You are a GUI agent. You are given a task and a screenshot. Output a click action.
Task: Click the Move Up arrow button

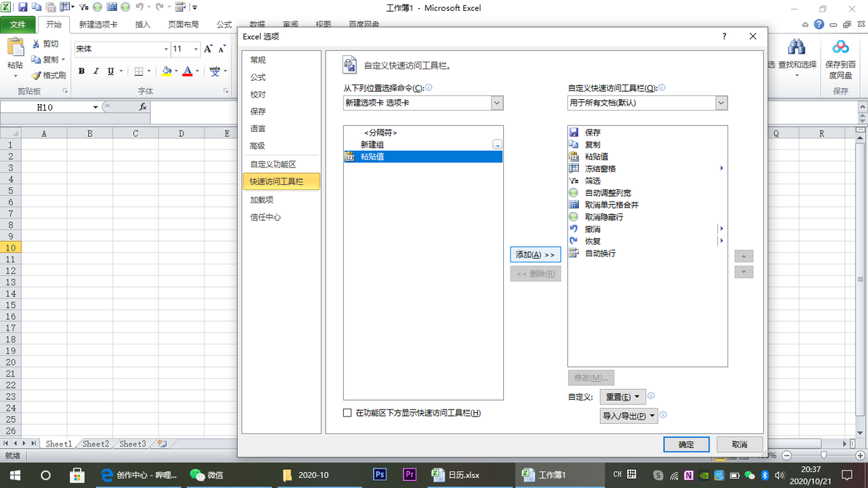point(743,256)
